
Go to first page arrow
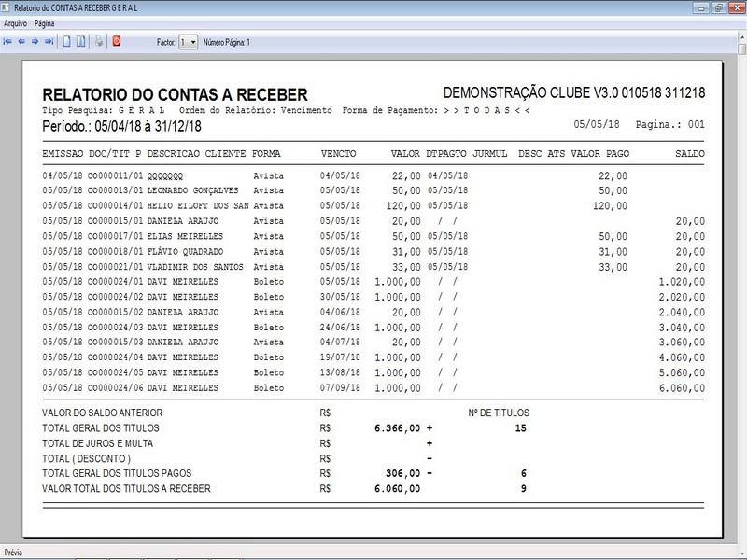[x=7, y=42]
